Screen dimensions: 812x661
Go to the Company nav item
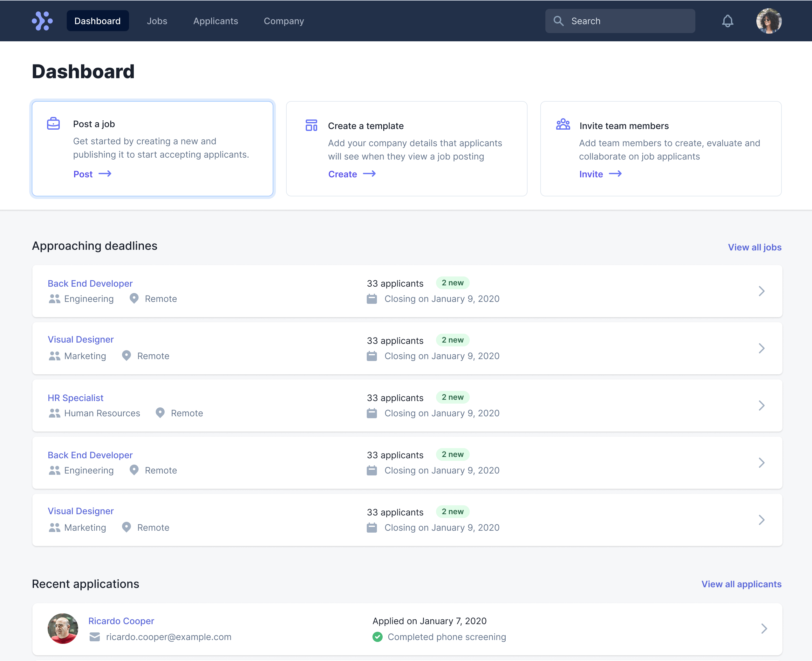click(283, 21)
